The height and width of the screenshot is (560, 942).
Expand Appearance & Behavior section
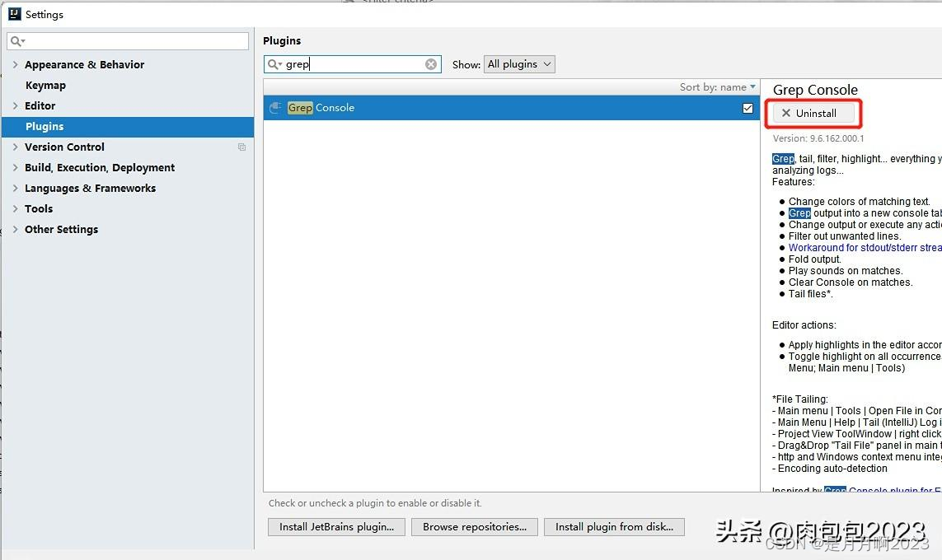[x=15, y=64]
